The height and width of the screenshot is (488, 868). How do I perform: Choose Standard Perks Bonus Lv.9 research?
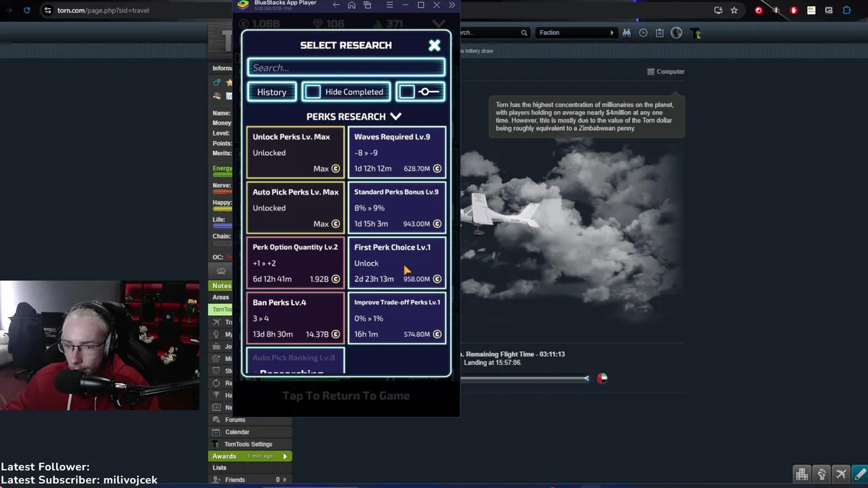coord(397,207)
